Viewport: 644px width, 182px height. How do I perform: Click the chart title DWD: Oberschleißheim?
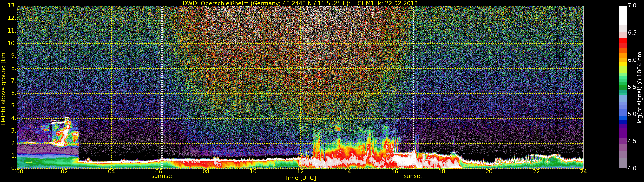pyautogui.click(x=216, y=3)
